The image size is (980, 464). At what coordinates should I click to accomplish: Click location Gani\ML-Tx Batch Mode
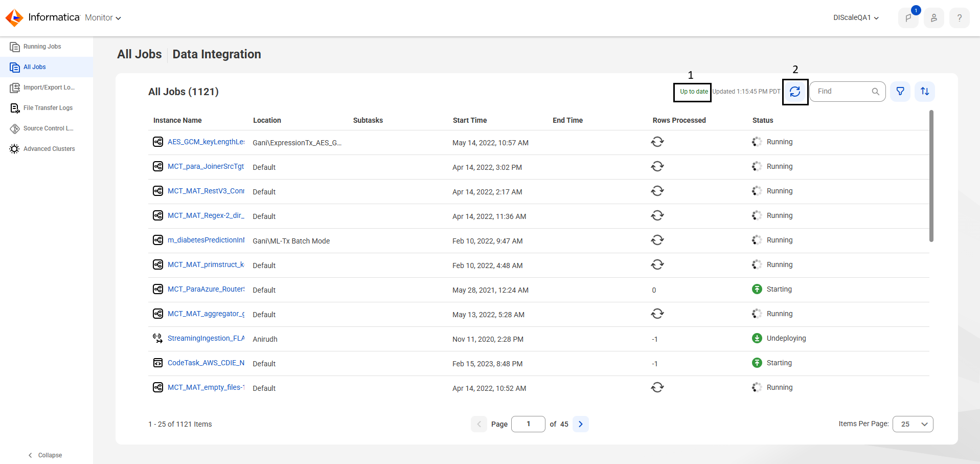pyautogui.click(x=291, y=241)
